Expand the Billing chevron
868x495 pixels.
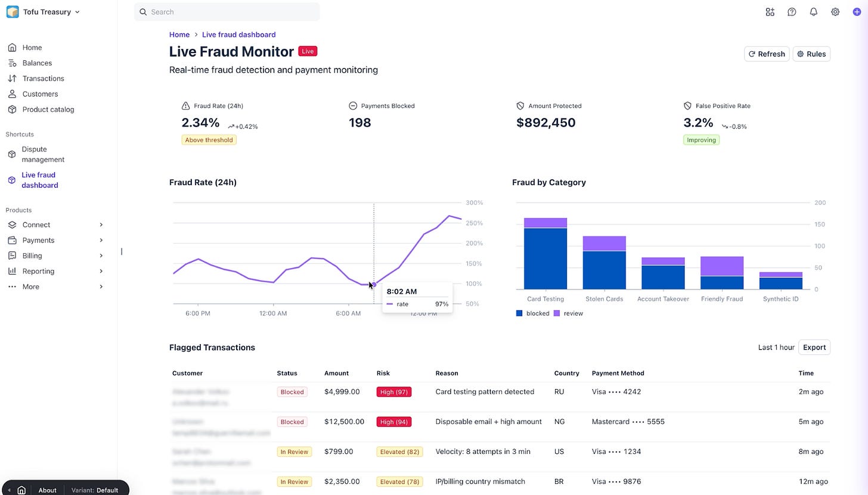point(101,256)
